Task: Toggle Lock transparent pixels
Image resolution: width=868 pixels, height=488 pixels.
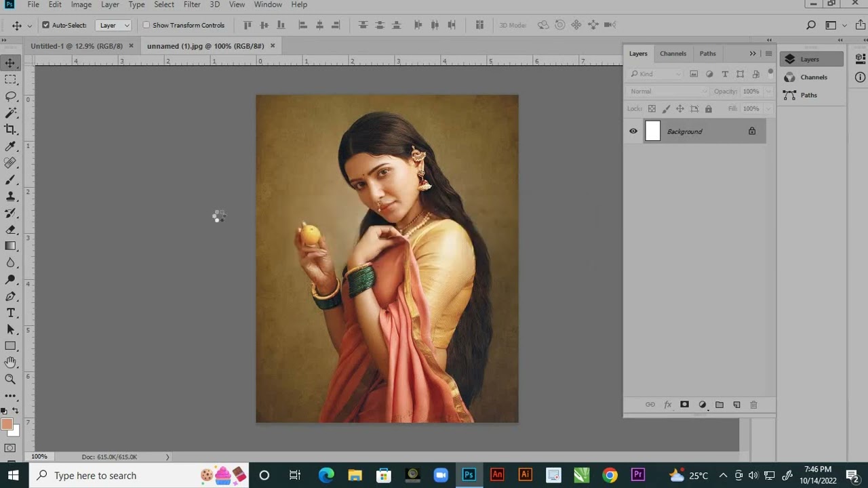Action: [652, 108]
